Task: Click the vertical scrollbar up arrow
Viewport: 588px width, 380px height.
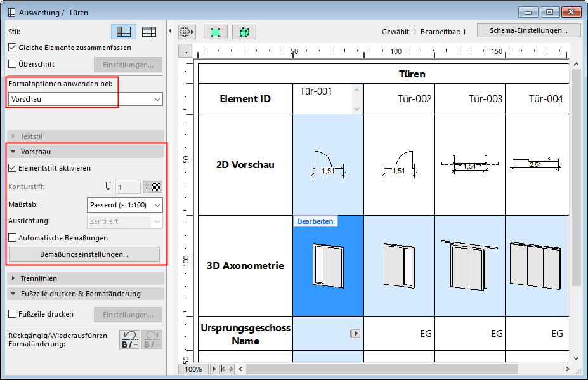Action: click(x=576, y=65)
